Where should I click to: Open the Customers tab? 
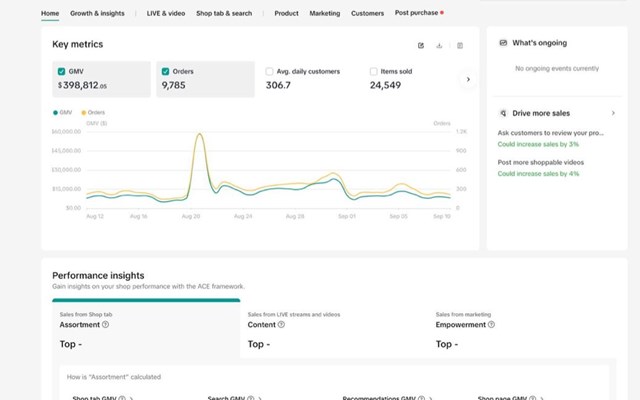click(x=367, y=13)
